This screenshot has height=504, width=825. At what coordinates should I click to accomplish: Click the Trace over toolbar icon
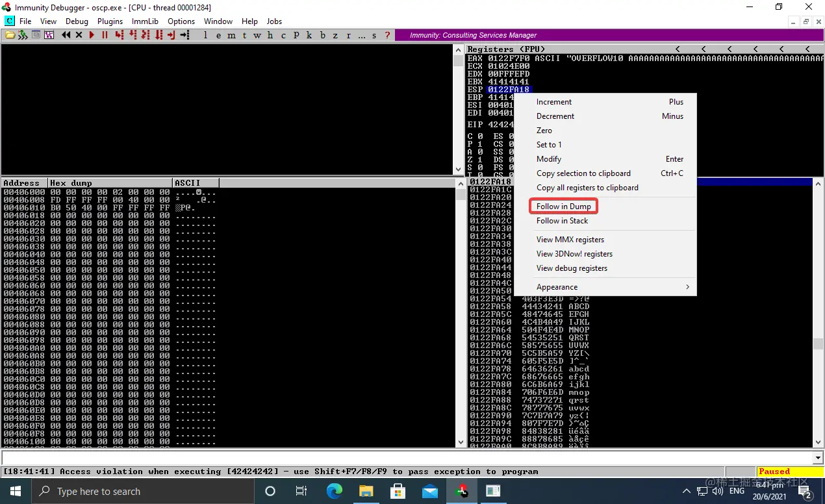[x=159, y=35]
